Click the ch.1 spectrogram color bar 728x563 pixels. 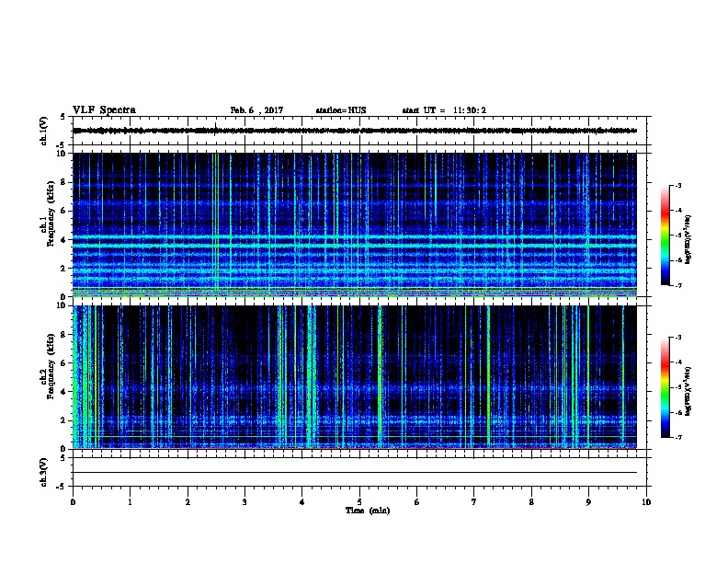(665, 236)
